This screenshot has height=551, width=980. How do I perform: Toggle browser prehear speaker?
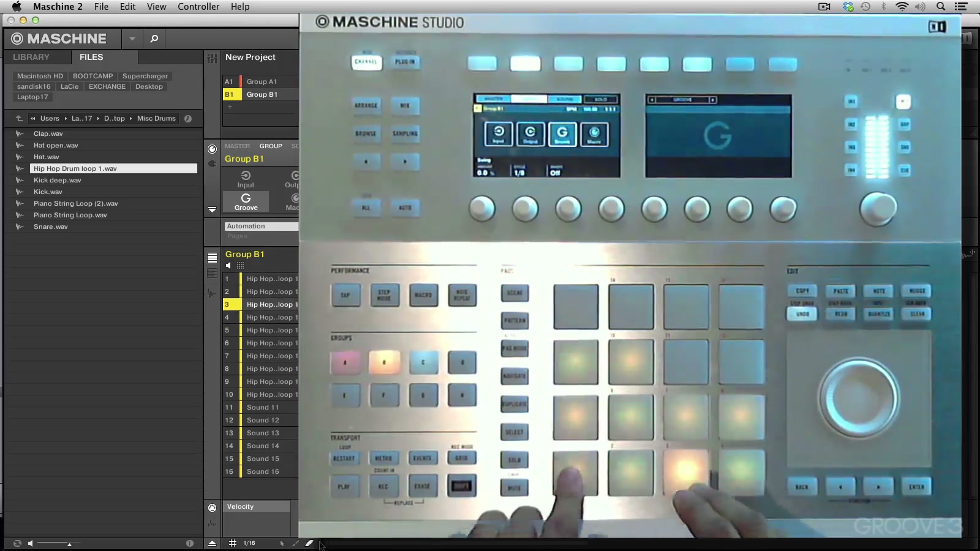30,543
